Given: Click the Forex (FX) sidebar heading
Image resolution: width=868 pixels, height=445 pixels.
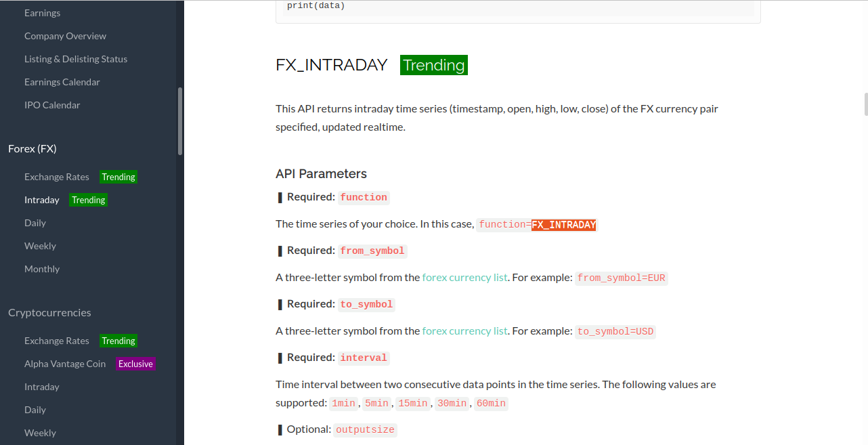Looking at the screenshot, I should (x=32, y=148).
